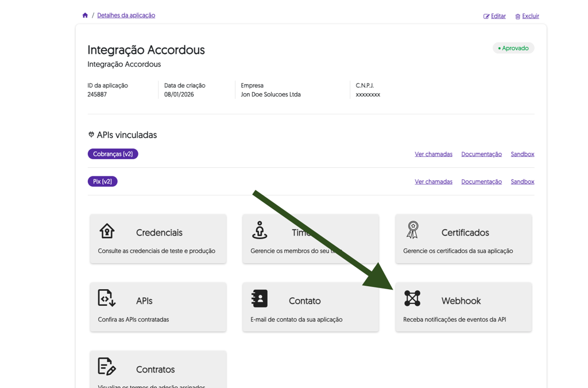Screen dimensions: 588x388
Task: Click the Editar link
Action: 498,16
